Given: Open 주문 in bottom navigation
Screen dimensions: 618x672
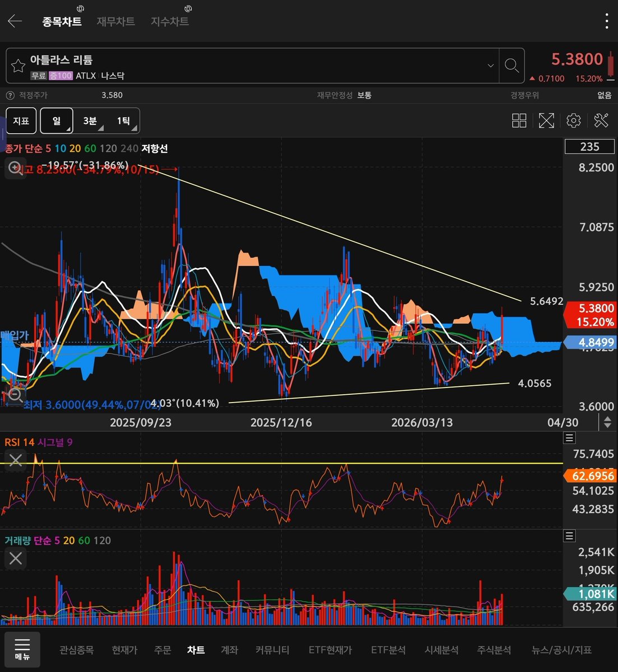Looking at the screenshot, I should click(162, 650).
